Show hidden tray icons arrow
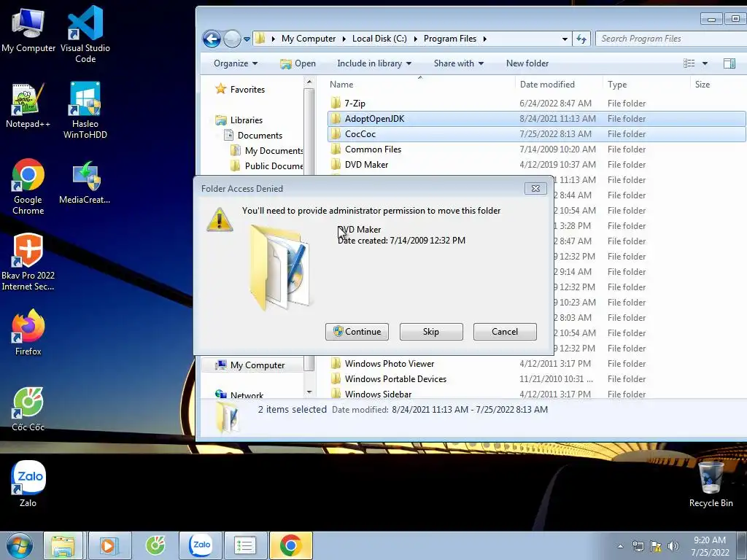Viewport: 747px width, 560px height. [x=620, y=546]
